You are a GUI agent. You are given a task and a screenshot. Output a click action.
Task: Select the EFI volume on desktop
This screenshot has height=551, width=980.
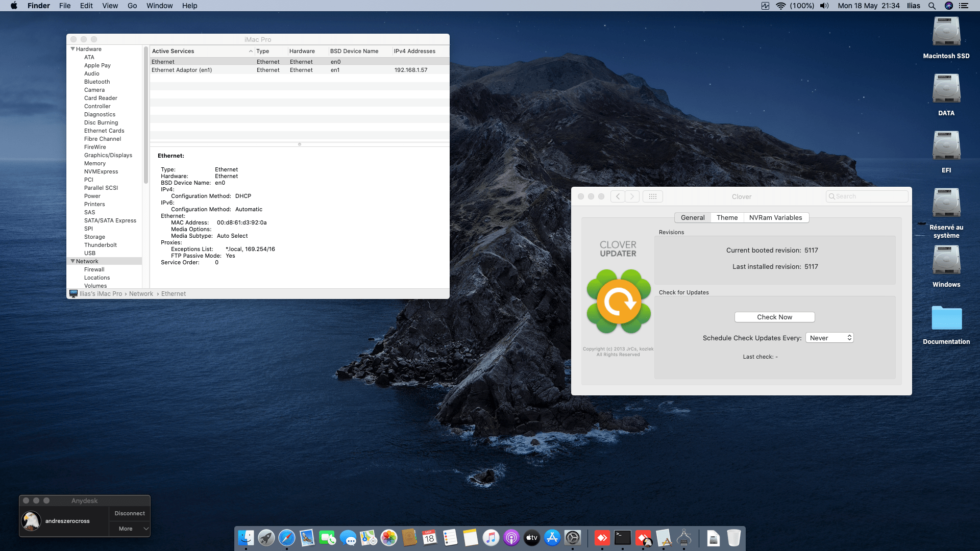pos(946,146)
